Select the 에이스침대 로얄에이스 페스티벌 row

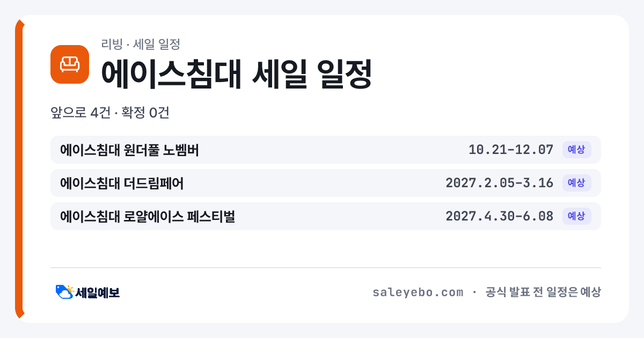pyautogui.click(x=326, y=216)
